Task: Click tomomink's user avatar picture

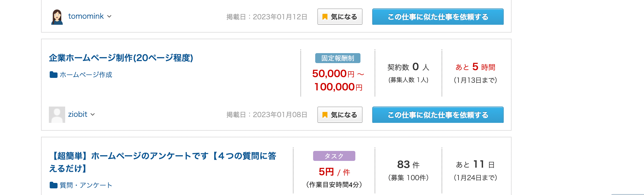Action: click(57, 17)
